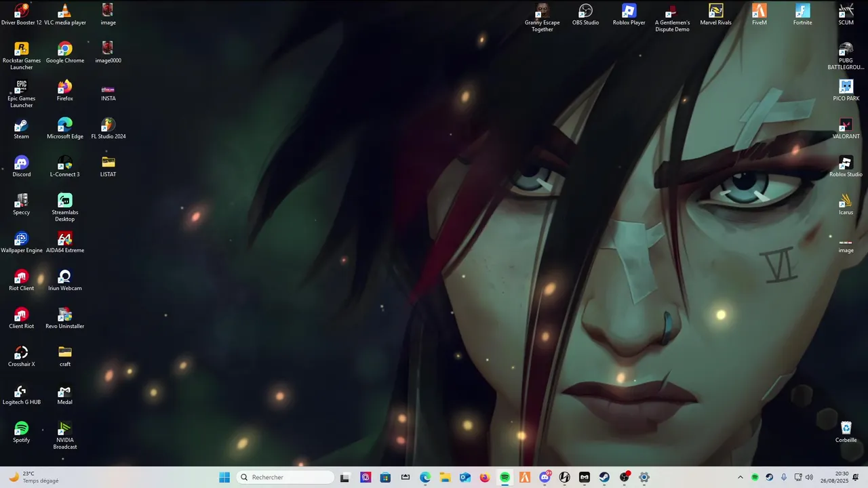Launch PUBG BATTLEGROUNDS desktop shortcut
This screenshot has height=488, width=868.
pos(846,56)
